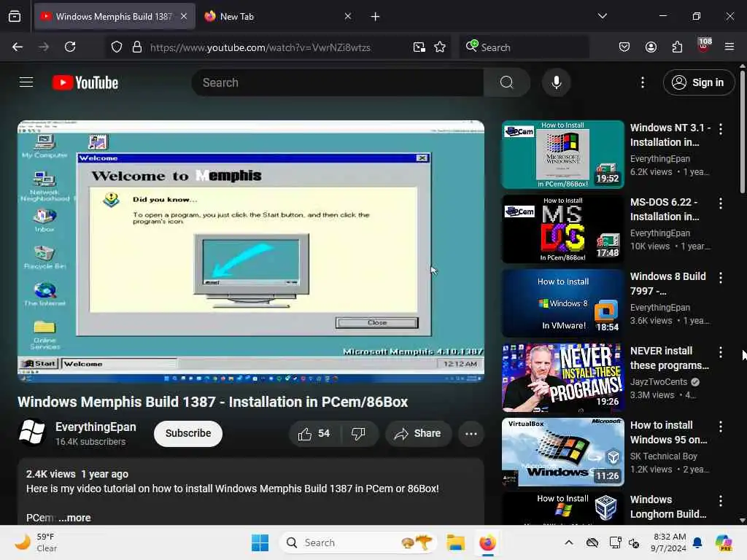Bookmark this page with star icon
Image resolution: width=747 pixels, height=560 pixels.
point(440,47)
